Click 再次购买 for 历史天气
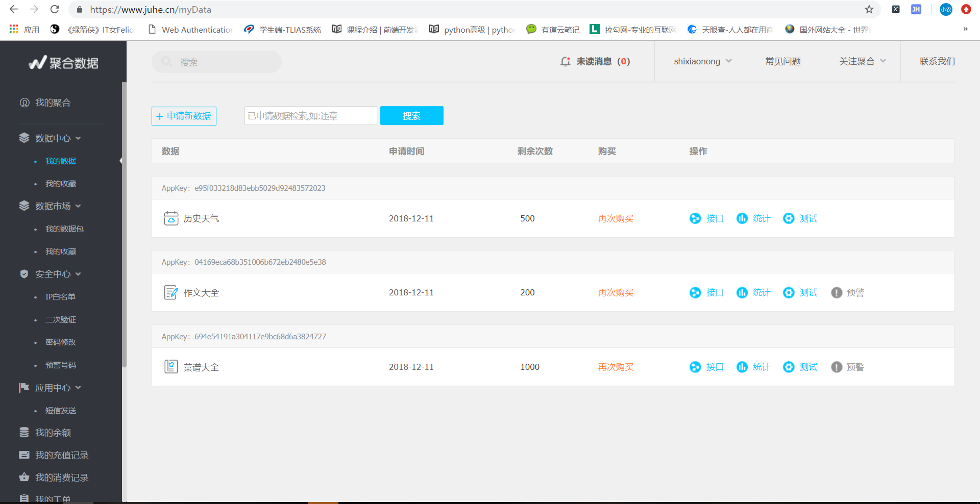Screen dimensions: 980x504 tap(616, 218)
